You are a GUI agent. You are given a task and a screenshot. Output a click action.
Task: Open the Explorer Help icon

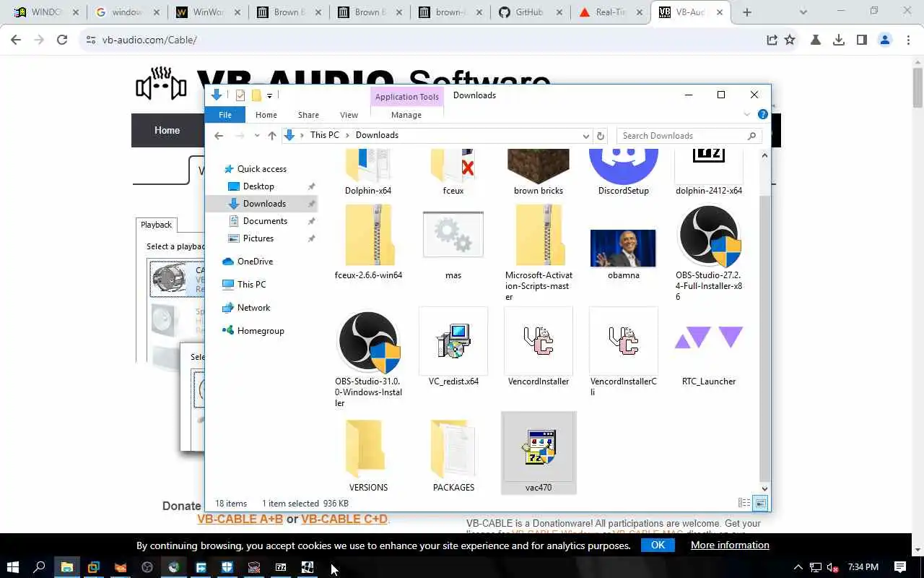(x=762, y=115)
